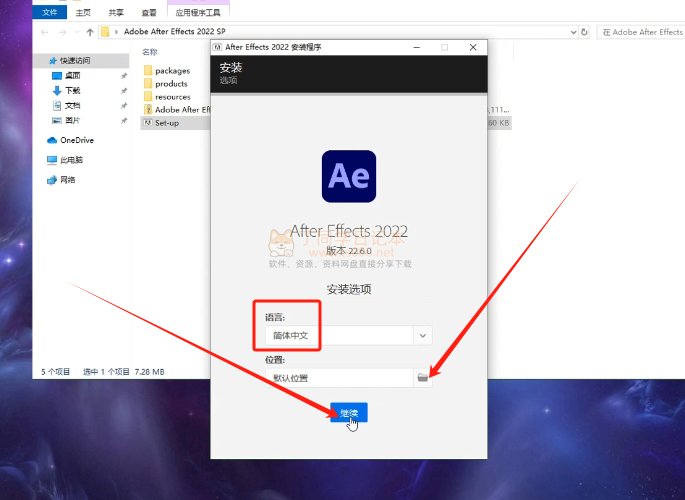Click the Explorer search box
The height and width of the screenshot is (500, 685).
[640, 32]
